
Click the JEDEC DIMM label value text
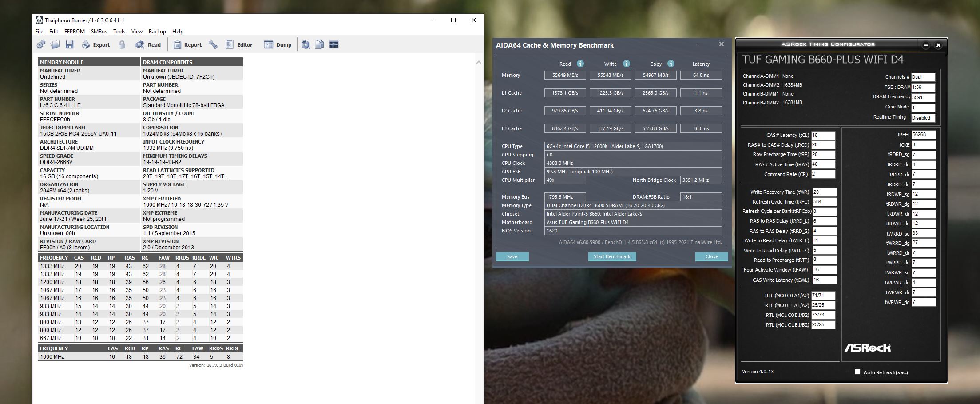[x=78, y=134]
